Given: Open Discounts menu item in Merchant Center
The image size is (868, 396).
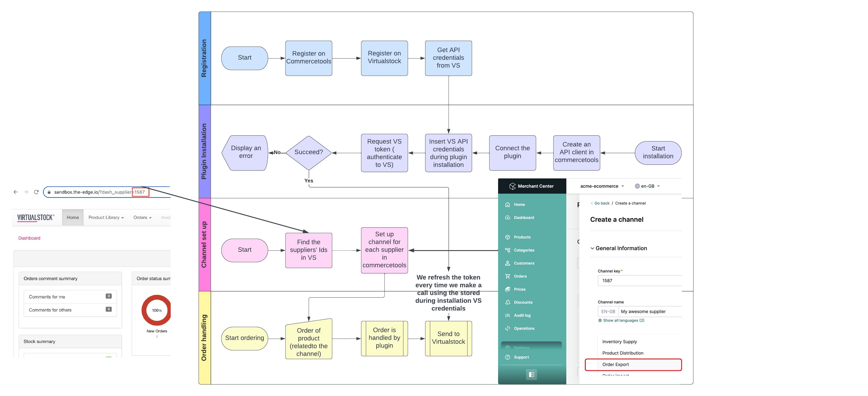Looking at the screenshot, I should pos(523,303).
